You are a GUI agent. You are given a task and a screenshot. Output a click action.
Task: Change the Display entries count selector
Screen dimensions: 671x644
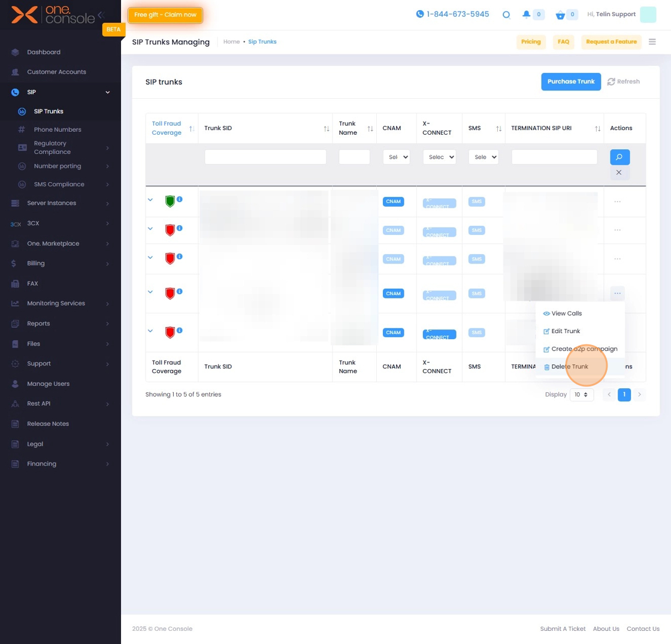coord(582,395)
